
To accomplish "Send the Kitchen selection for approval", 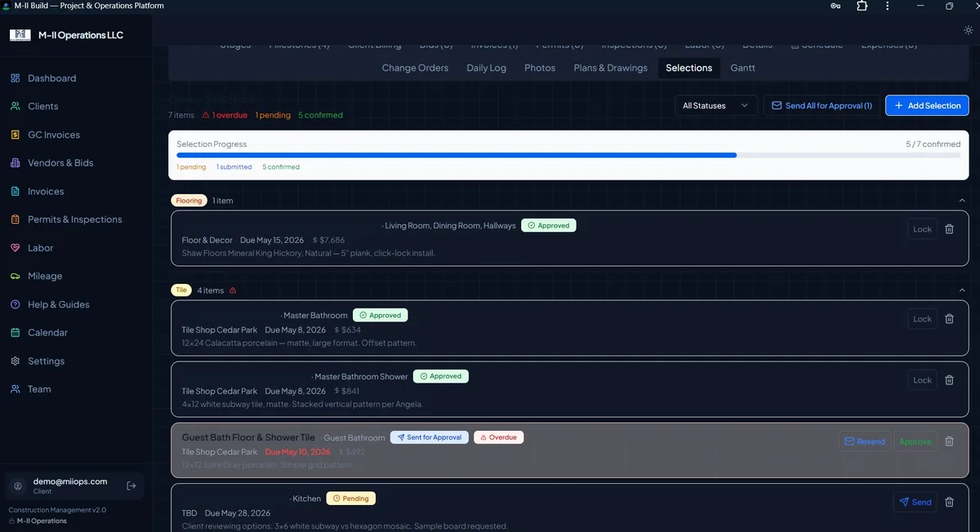I will click(915, 502).
